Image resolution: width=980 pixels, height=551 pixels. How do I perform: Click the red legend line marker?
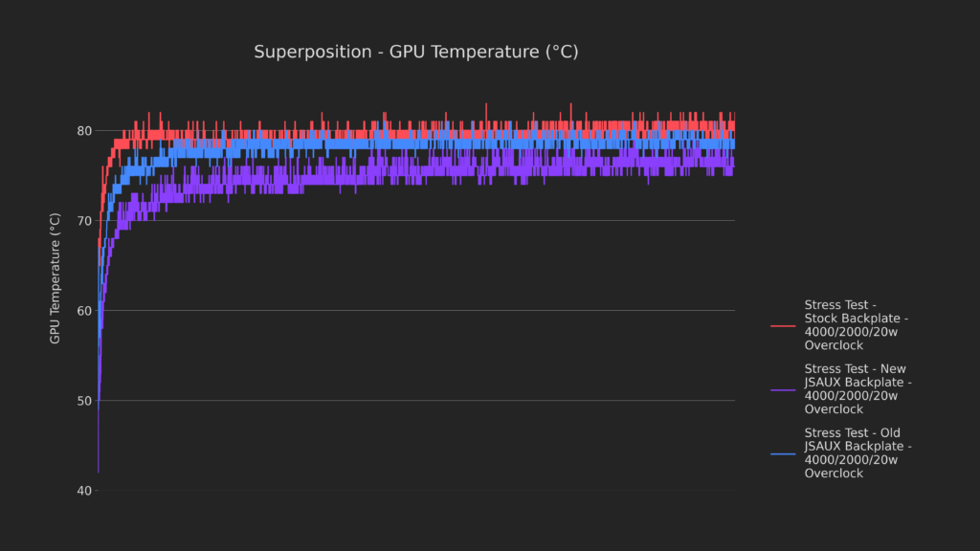click(783, 326)
